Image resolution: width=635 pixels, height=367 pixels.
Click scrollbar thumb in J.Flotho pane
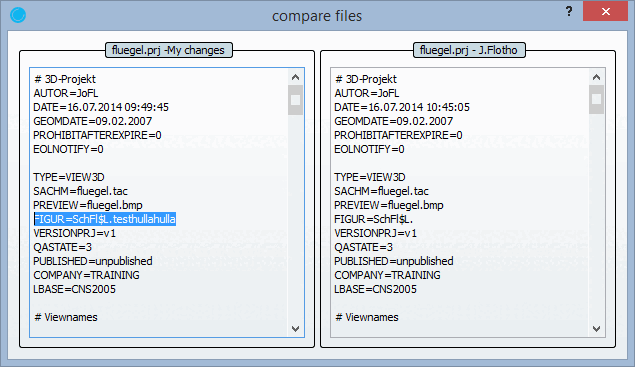pos(596,99)
